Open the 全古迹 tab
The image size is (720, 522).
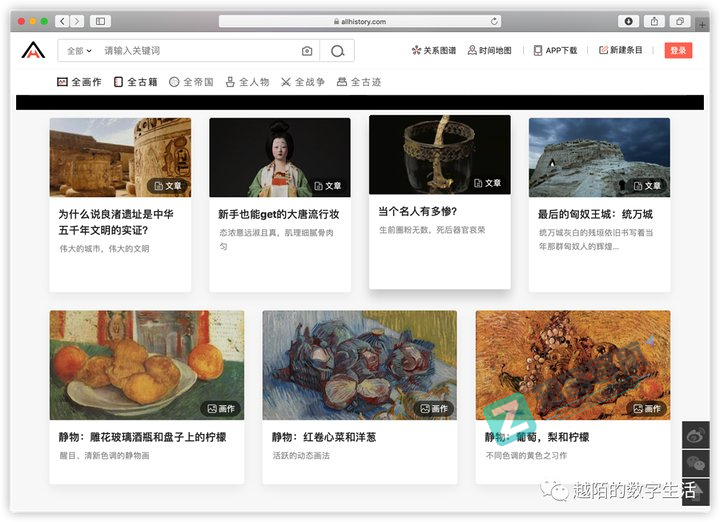[x=360, y=82]
